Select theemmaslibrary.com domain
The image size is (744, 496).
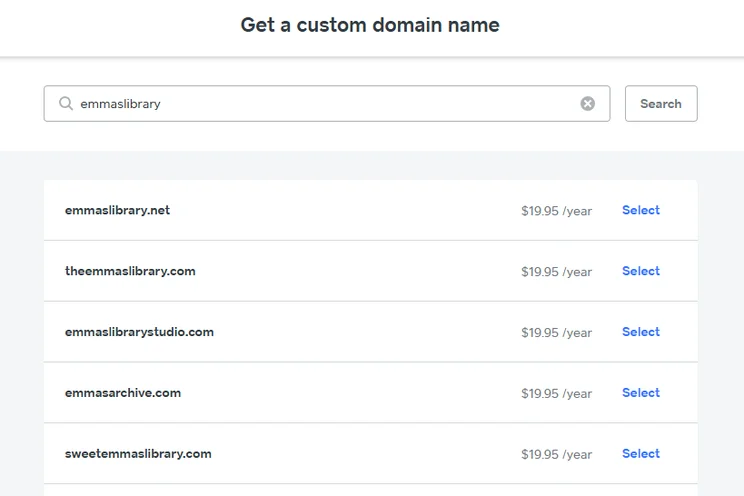[x=641, y=271]
